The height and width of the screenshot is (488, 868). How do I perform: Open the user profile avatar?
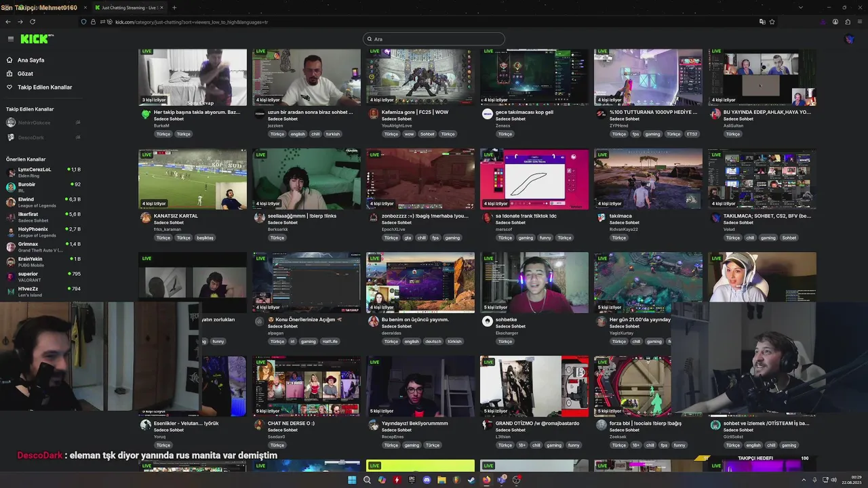click(x=850, y=39)
